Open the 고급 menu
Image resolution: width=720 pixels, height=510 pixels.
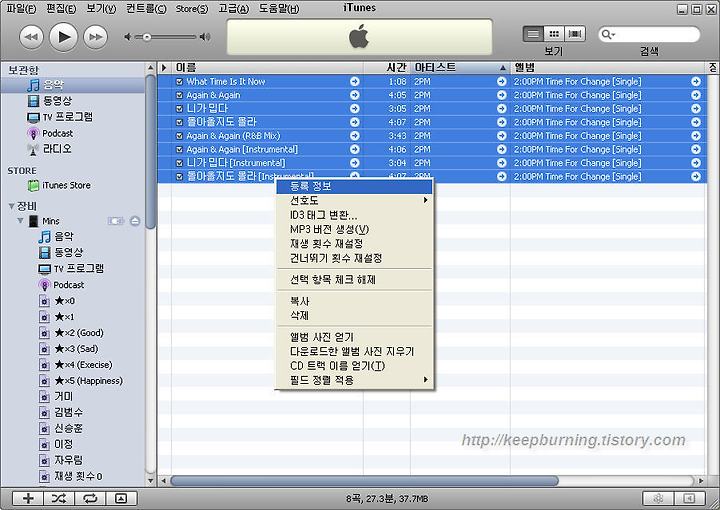pos(233,9)
